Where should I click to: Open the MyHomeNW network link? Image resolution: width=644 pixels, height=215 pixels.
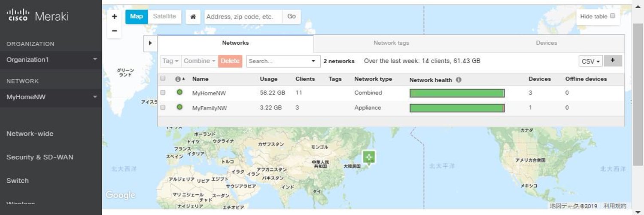209,93
